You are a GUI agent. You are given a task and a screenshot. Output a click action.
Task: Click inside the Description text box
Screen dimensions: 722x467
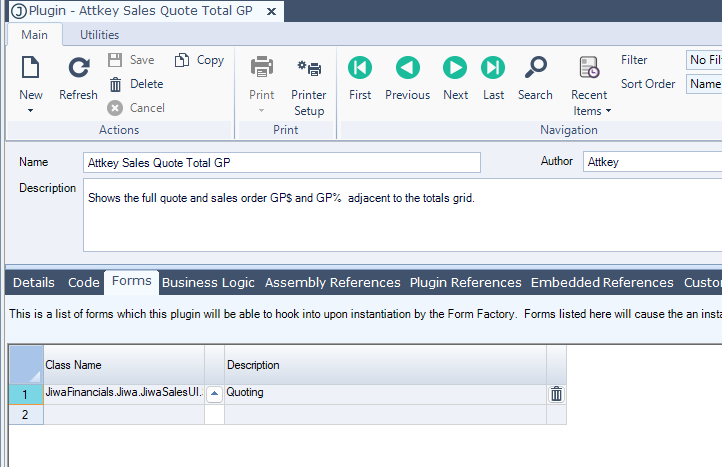click(x=402, y=215)
